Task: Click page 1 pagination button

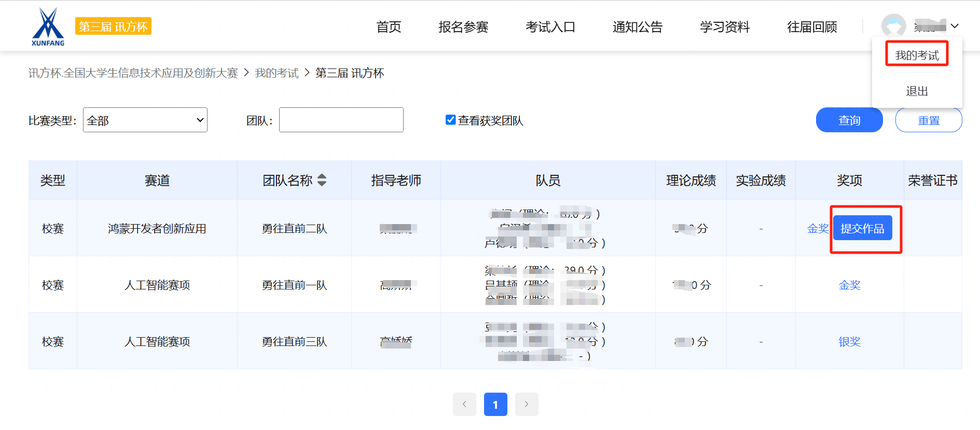Action: pos(495,404)
